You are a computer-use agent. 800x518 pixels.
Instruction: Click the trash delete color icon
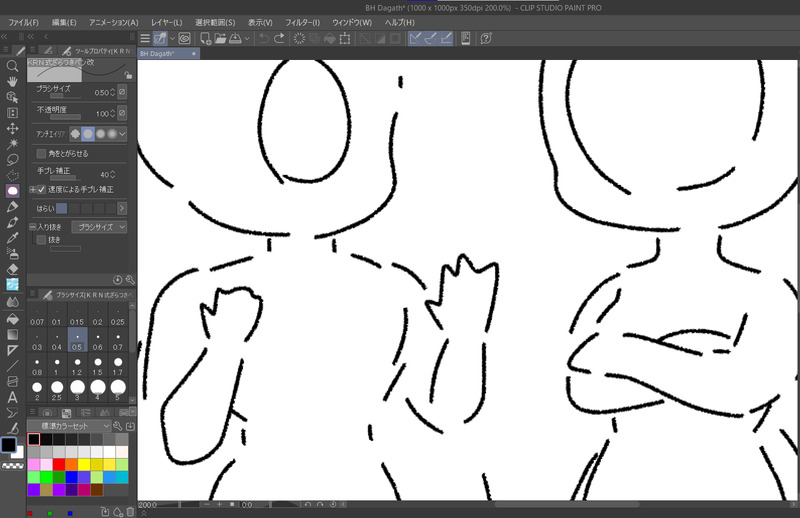[131, 512]
